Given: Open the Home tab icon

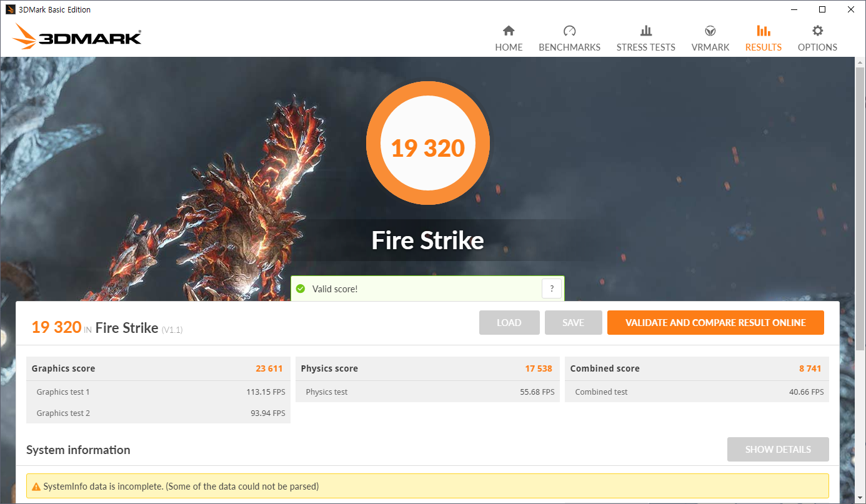Looking at the screenshot, I should click(x=509, y=31).
